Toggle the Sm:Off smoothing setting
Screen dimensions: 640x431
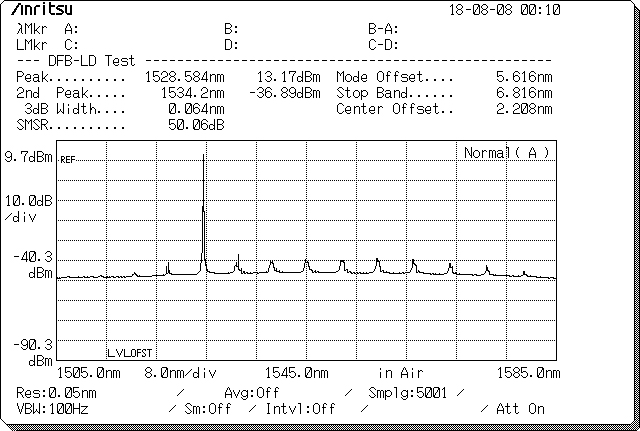pyautogui.click(x=209, y=409)
